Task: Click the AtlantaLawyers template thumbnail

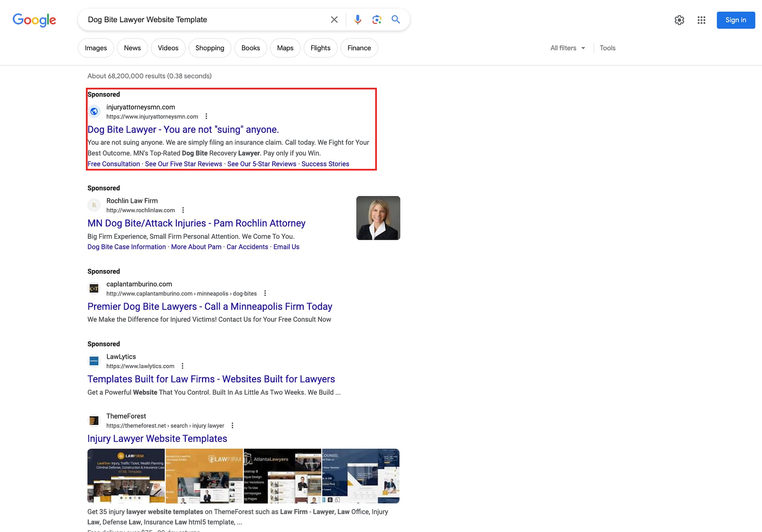Action: [282, 476]
